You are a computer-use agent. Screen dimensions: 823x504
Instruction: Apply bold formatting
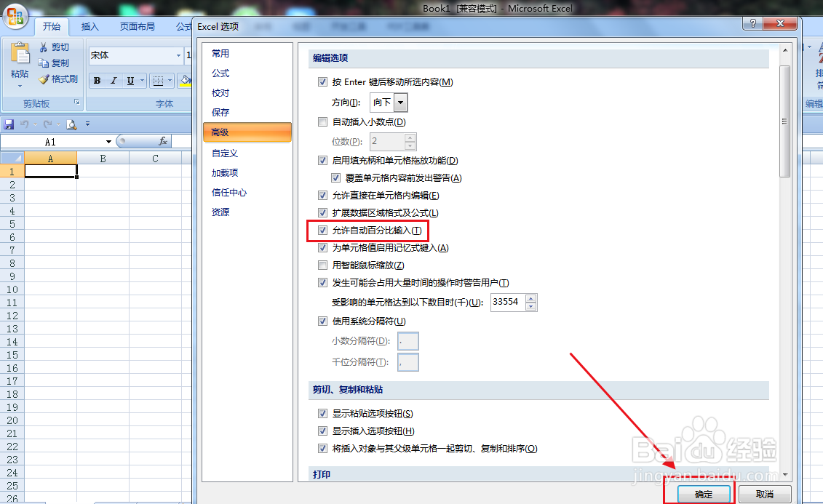pyautogui.click(x=97, y=80)
